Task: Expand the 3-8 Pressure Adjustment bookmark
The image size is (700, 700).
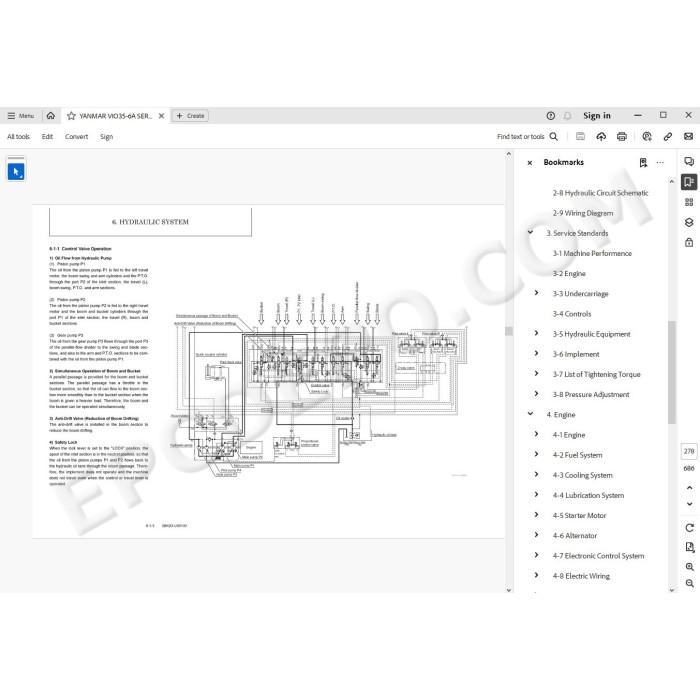Action: pos(537,393)
